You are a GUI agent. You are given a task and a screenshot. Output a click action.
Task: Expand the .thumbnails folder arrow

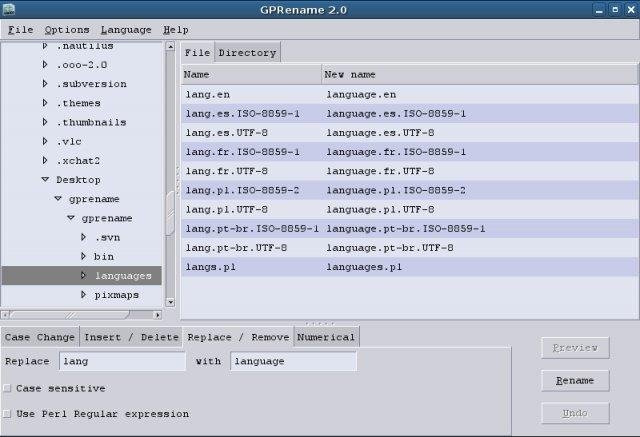(45, 122)
